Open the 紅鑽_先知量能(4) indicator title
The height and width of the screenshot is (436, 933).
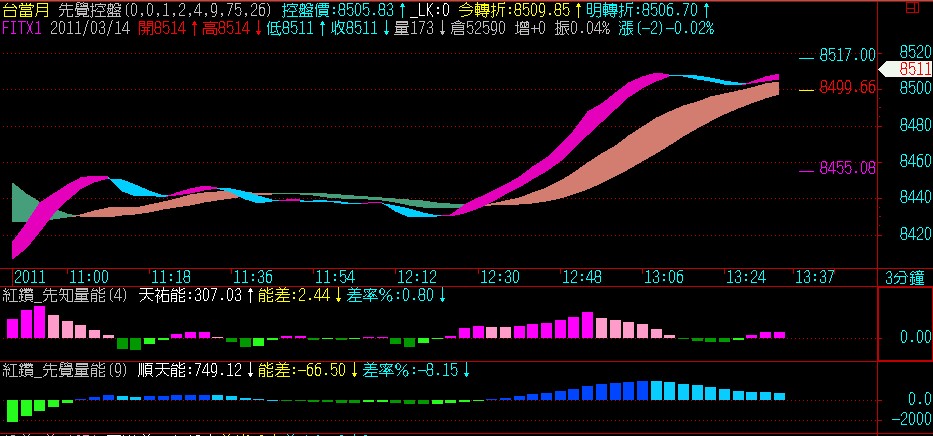tap(65, 295)
